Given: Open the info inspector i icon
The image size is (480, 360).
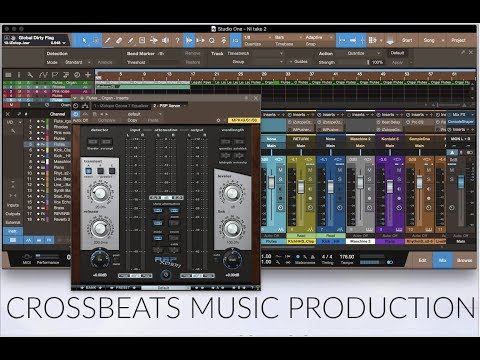Looking at the screenshot, I should 19,75.
